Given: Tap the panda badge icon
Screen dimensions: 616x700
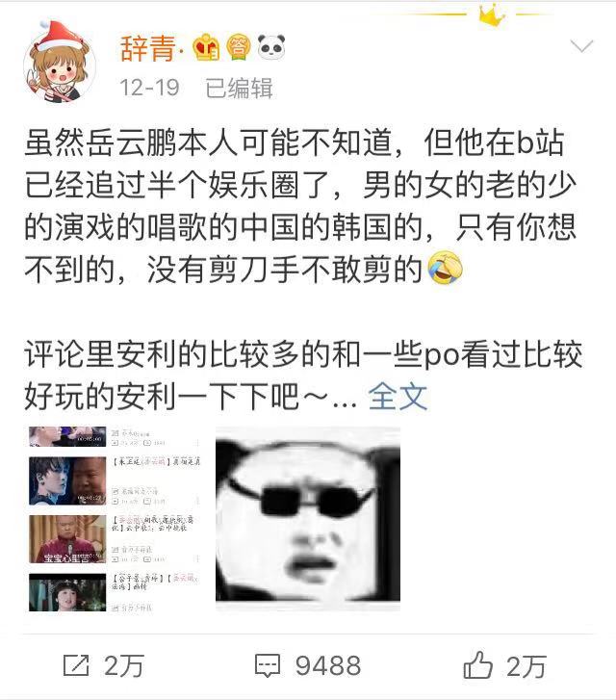Looking at the screenshot, I should (x=271, y=47).
